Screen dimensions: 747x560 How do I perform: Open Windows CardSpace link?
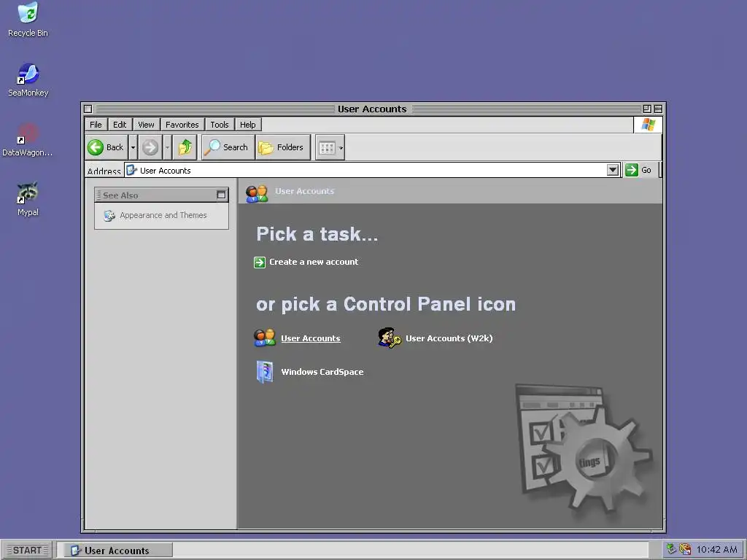[x=322, y=371]
